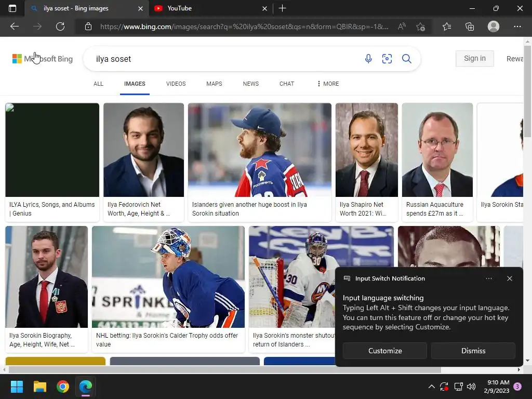Click the 9:10 AM clock date

pos(497,387)
